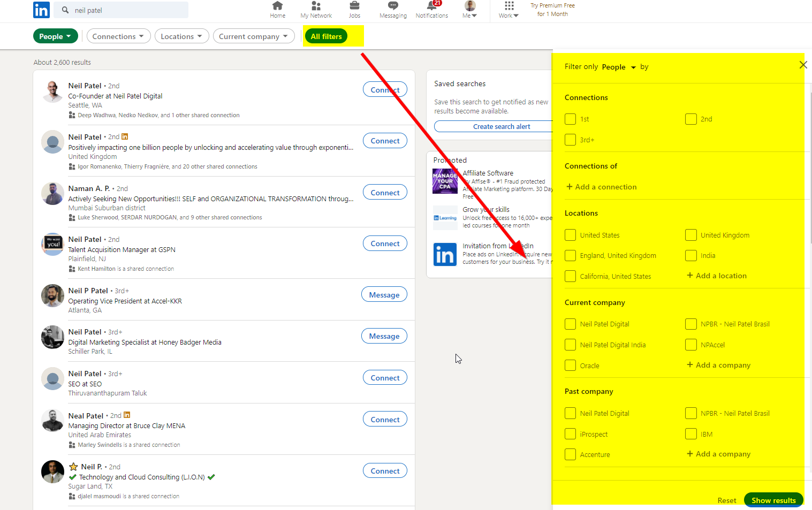Screen dimensions: 812x510
Task: Open Neil P Patel profile photo
Action: click(x=52, y=295)
